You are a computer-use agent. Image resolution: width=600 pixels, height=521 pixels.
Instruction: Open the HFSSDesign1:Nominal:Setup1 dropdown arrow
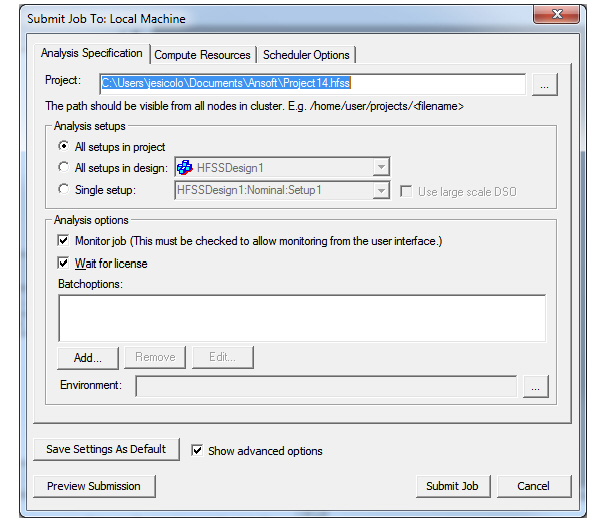[381, 190]
